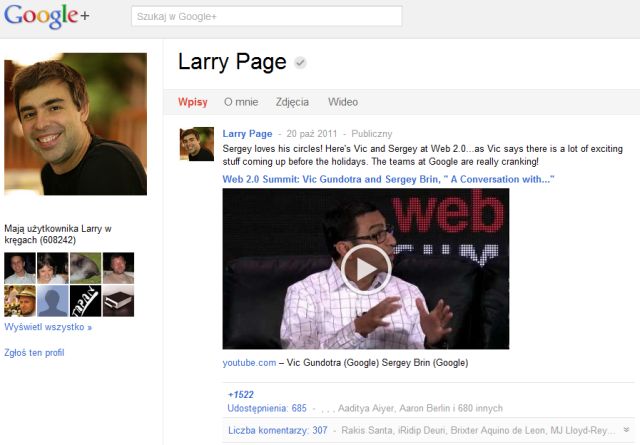
Task: Open the fourth circle member thumbnail in the top row
Action: pyautogui.click(x=118, y=268)
